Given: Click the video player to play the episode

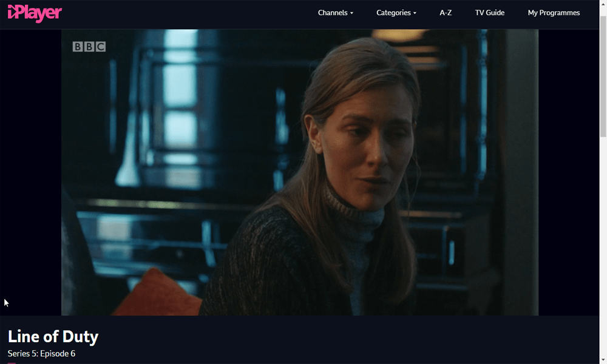Looking at the screenshot, I should [300, 172].
